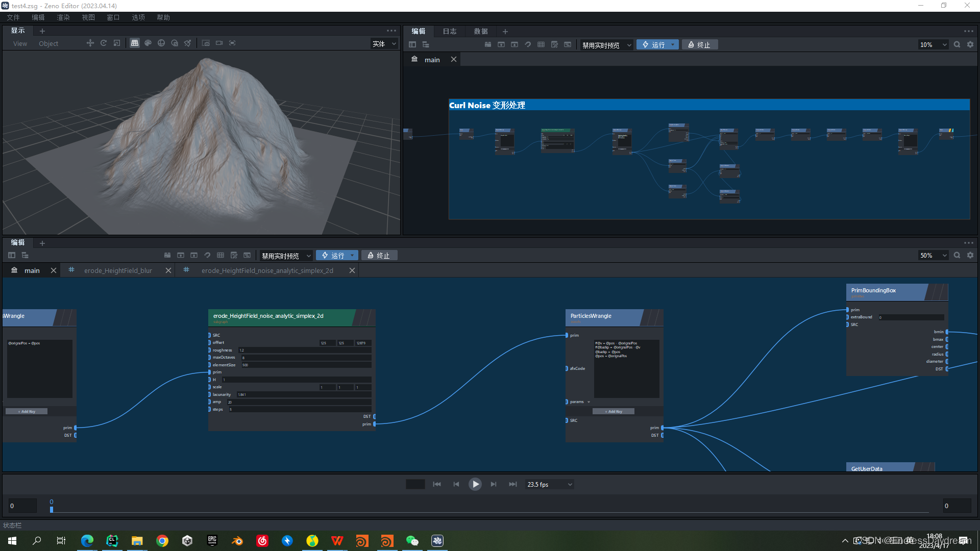Viewport: 980px width, 551px height.
Task: Click the 终止 stop button in the upper editor
Action: tap(699, 45)
